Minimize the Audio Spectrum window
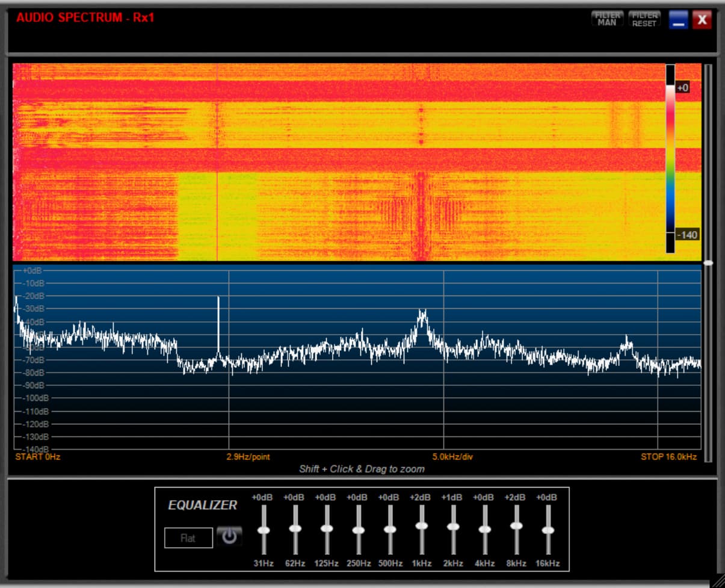This screenshot has height=588, width=725. [x=679, y=20]
